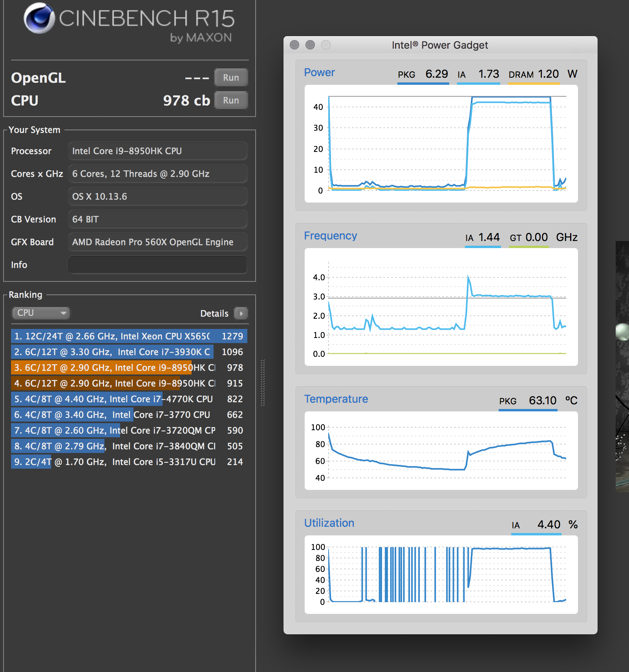
Task: Click the GFX Board Radeon Pro 560X field
Action: point(158,242)
